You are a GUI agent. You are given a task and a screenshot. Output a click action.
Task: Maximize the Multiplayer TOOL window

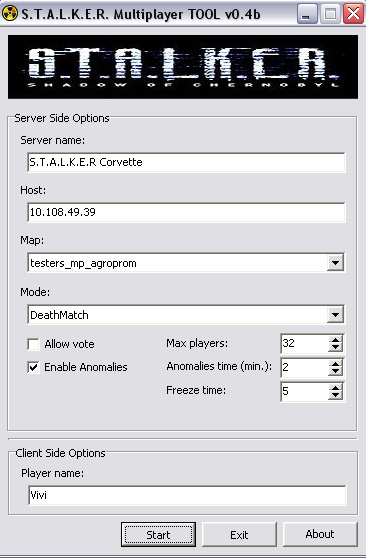point(330,14)
